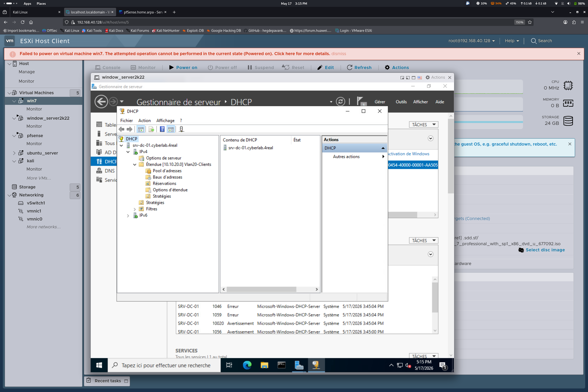Click the network icon in the Windows tray
This screenshot has width=588, height=392.
400,366
